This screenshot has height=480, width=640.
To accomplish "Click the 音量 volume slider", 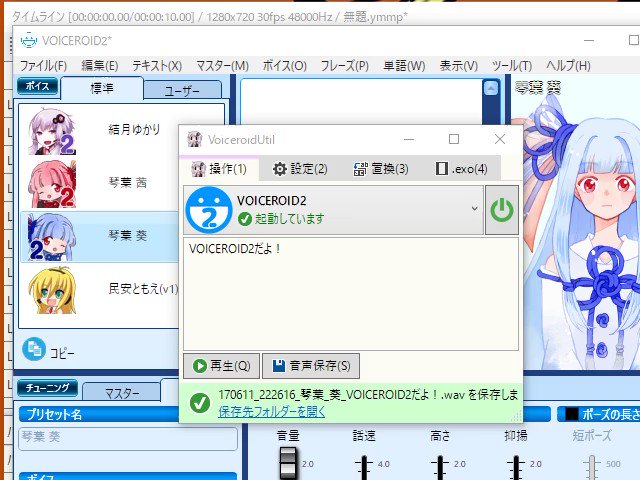I will tap(288, 464).
